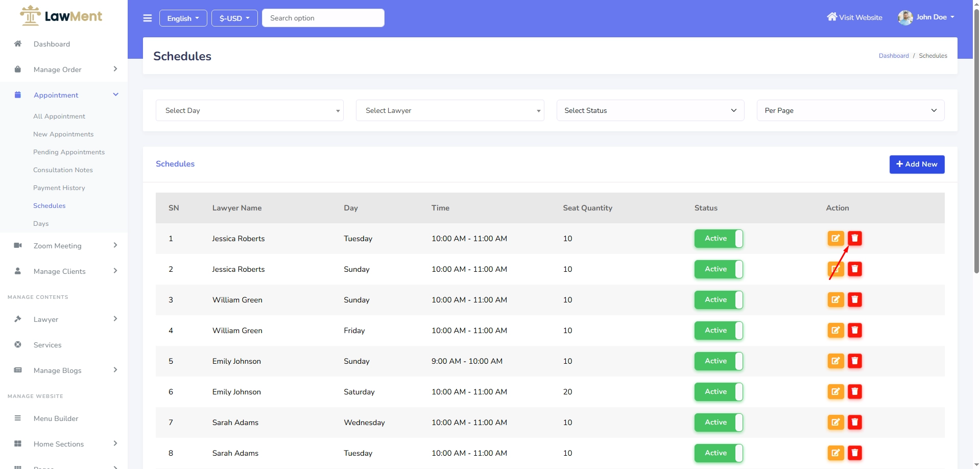Click the Add New button
Viewport: 980px width, 469px height.
click(x=917, y=165)
